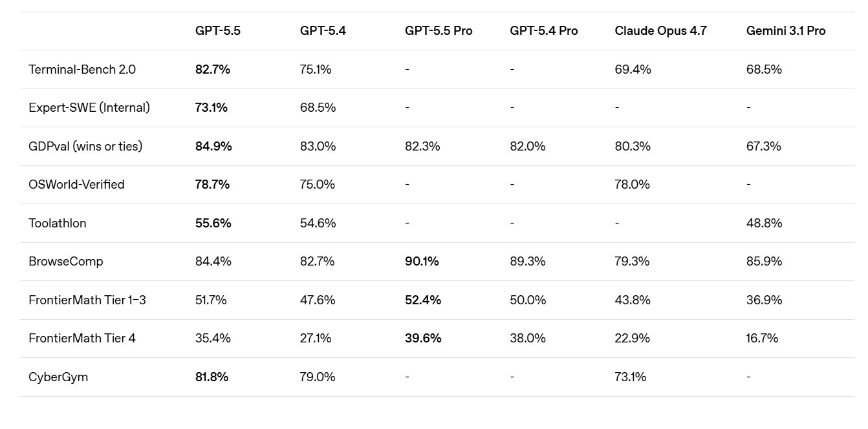Viewport: 868px width, 429px height.
Task: Select Gemini 3.1 Pro's 48.8% Toolathlon score
Action: 764,223
